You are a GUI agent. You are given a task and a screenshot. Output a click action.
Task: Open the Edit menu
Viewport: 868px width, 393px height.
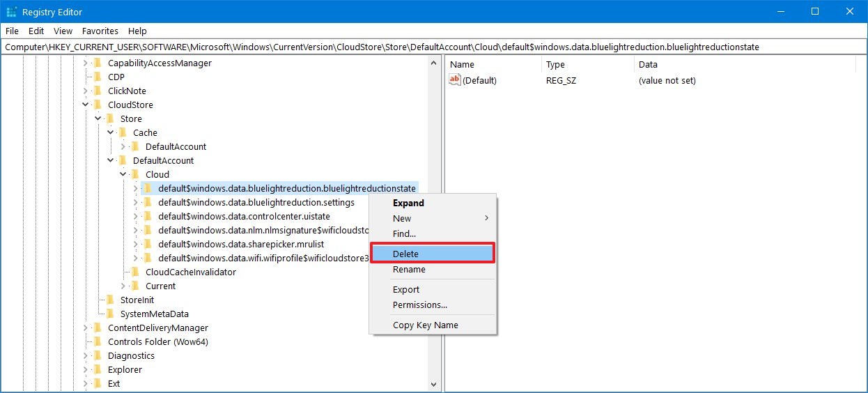point(36,31)
